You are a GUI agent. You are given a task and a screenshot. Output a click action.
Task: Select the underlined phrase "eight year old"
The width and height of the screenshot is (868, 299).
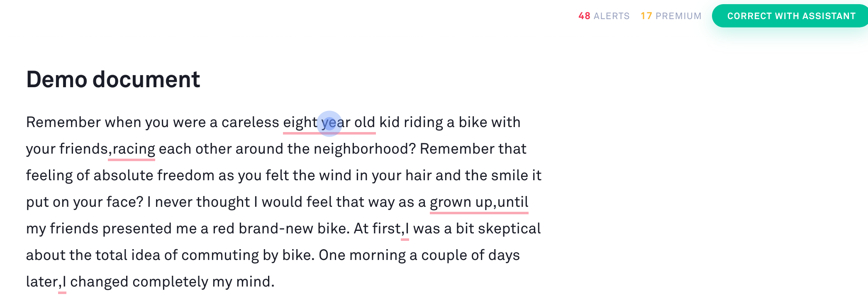coord(329,123)
